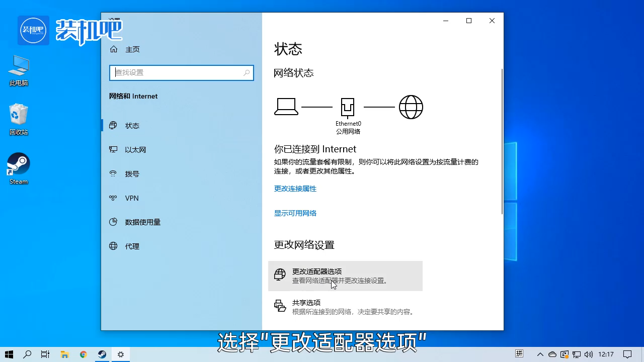
Task: Click the Ethernet0 network icon in diagram
Action: tap(348, 107)
